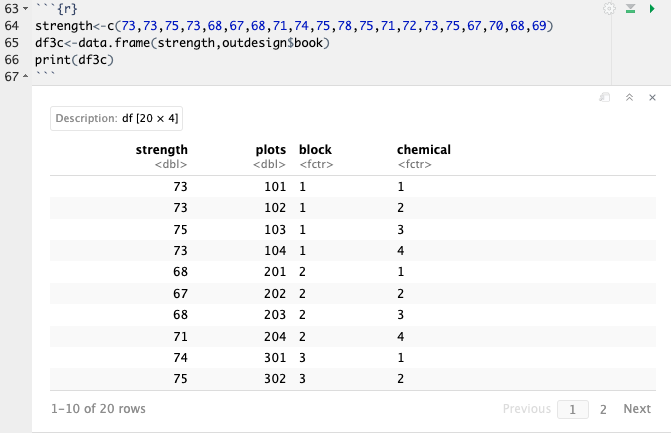The height and width of the screenshot is (433, 671).
Task: Fold arrow at line 67
Action: click(27, 77)
